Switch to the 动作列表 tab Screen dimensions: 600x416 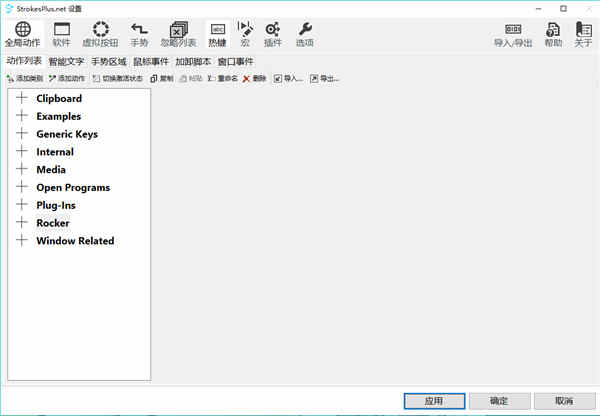point(24,61)
